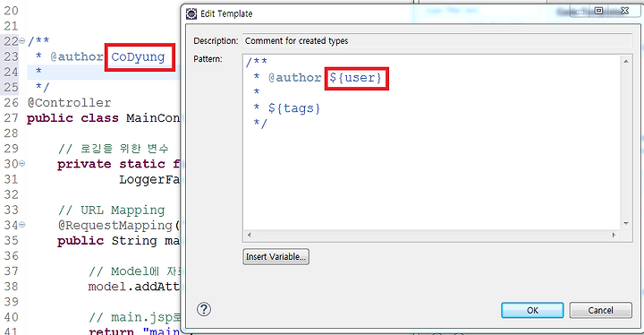Click @author text in pattern editor
644x335 pixels.
pos(294,78)
